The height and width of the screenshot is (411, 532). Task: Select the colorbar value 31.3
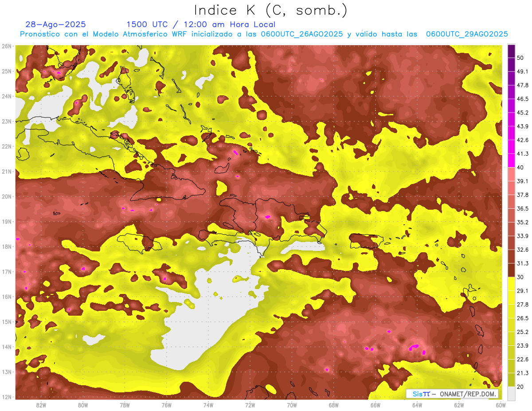tap(523, 264)
